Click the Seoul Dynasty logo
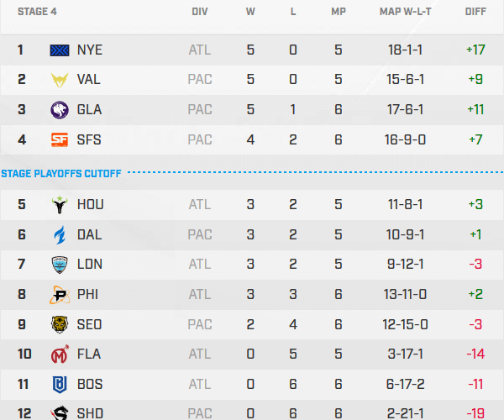The image size is (504, 420). pos(60,325)
